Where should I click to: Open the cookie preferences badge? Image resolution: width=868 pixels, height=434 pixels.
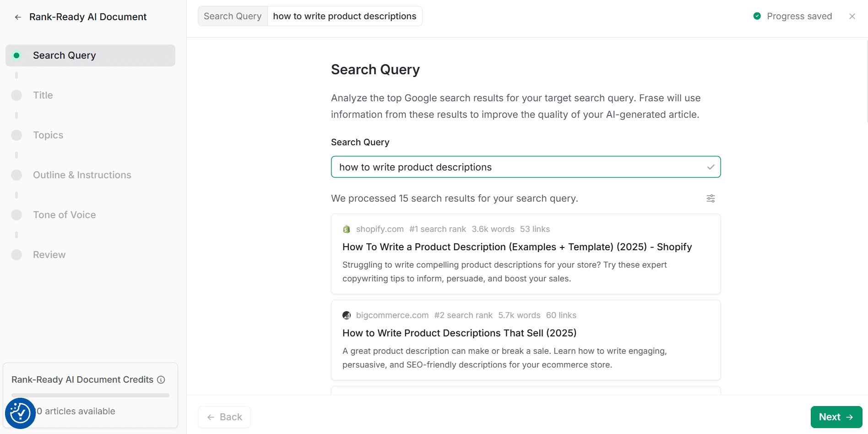20,413
